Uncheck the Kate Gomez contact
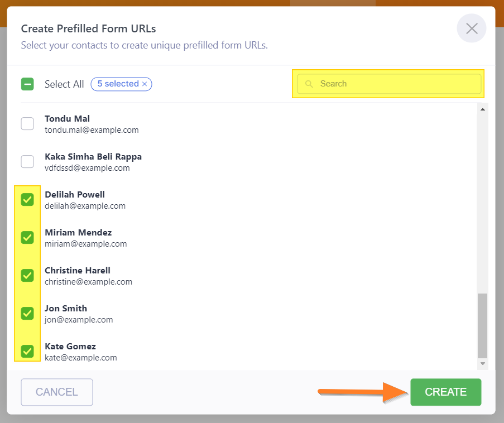Viewport: 504px width, 423px height. click(27, 352)
